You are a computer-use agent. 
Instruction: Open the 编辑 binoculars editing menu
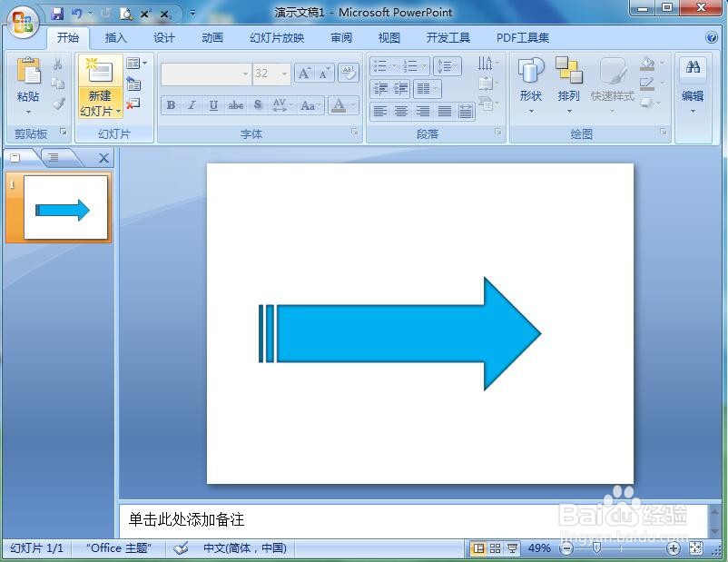(693, 85)
